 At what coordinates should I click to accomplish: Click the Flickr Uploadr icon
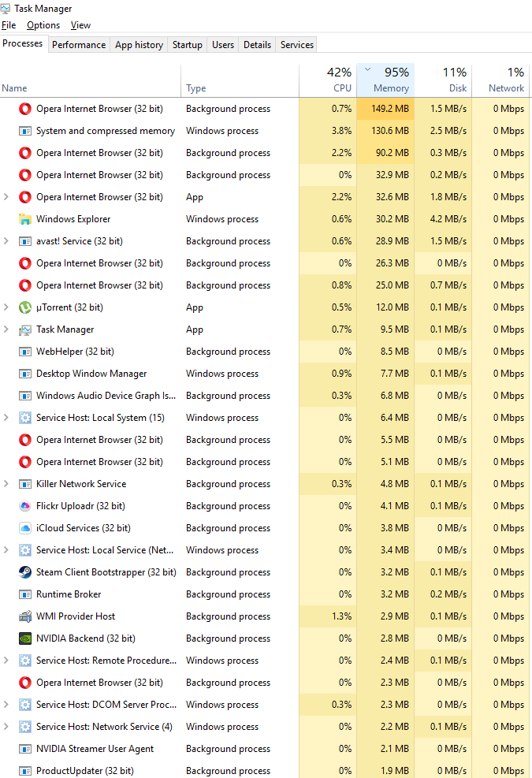[x=24, y=506]
